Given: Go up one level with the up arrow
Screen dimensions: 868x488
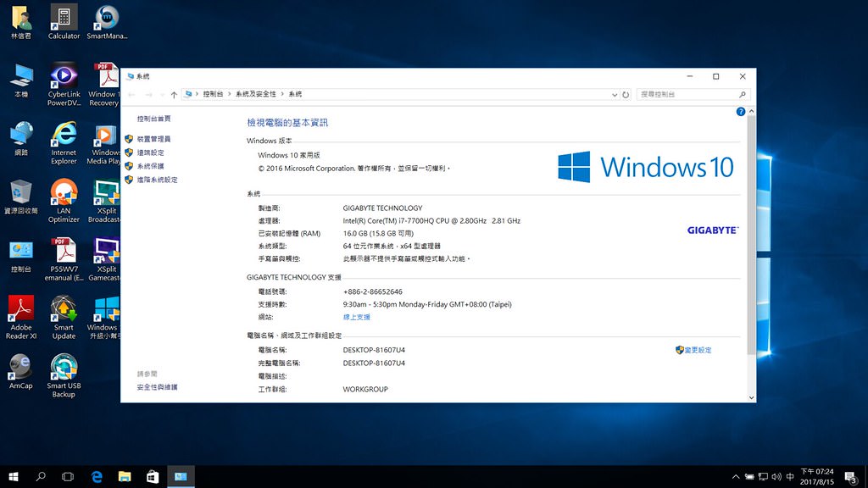Looking at the screenshot, I should tap(174, 95).
